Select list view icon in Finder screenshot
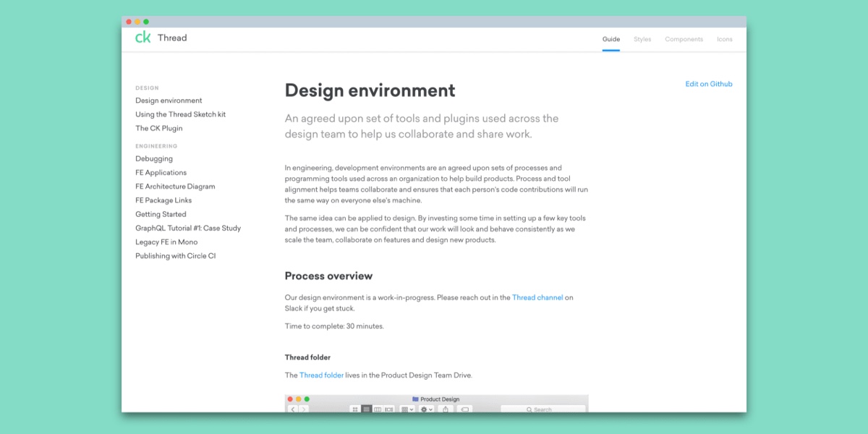 367,409
